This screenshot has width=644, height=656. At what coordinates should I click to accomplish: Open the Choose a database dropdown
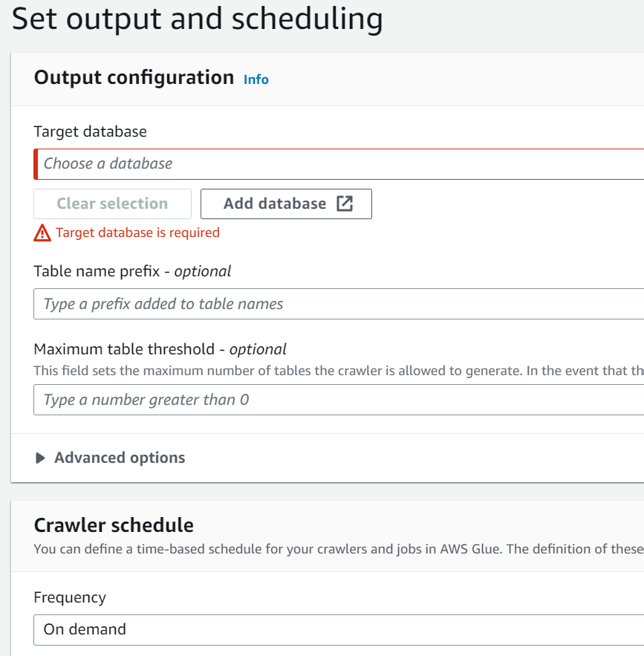tap(339, 164)
